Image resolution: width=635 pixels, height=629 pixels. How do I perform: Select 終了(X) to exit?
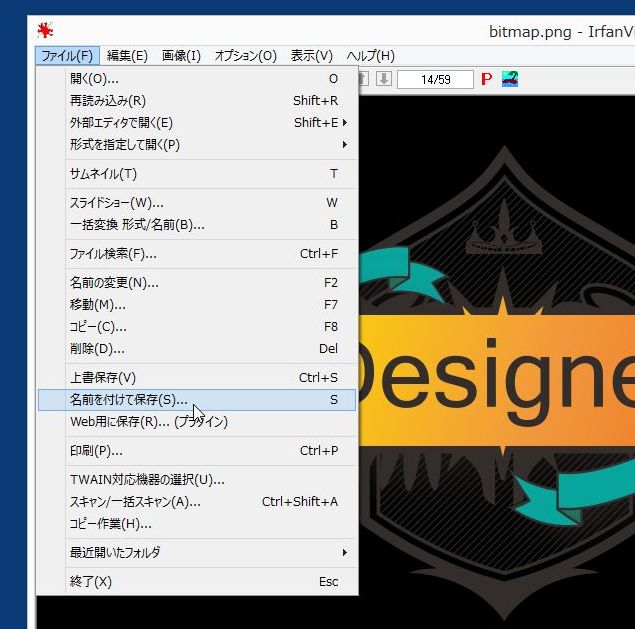point(197,582)
